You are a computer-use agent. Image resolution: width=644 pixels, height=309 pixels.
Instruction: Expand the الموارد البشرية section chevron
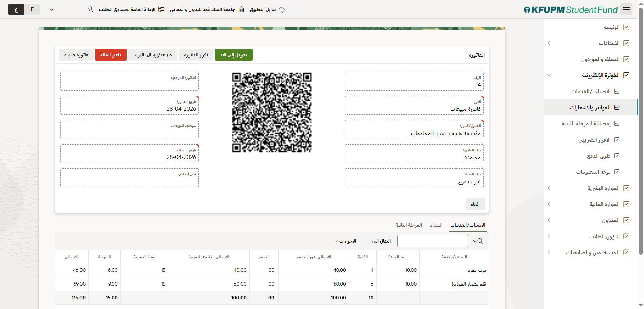[x=549, y=188]
